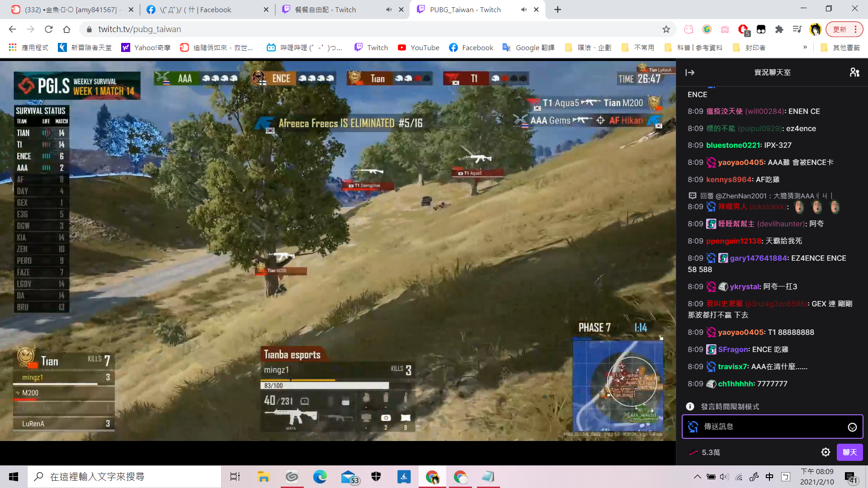Open chat settings gear
This screenshot has width=868, height=488.
[x=826, y=452]
